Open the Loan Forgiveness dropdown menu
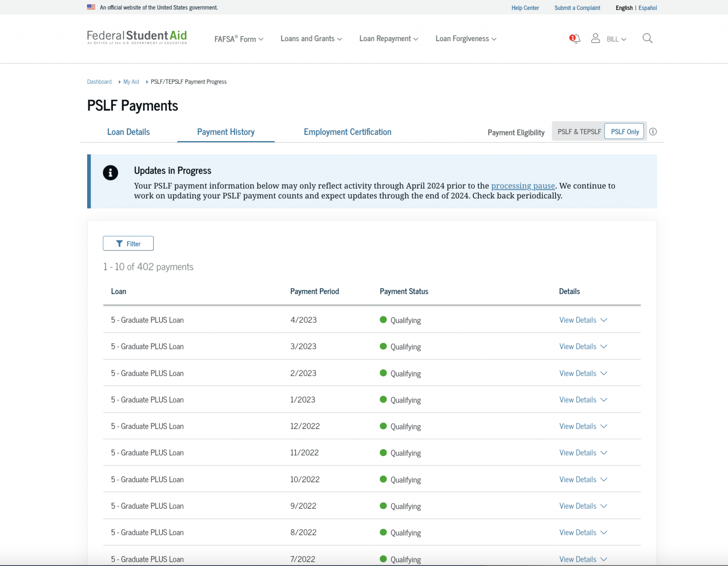This screenshot has height=566, width=728. pyautogui.click(x=465, y=38)
